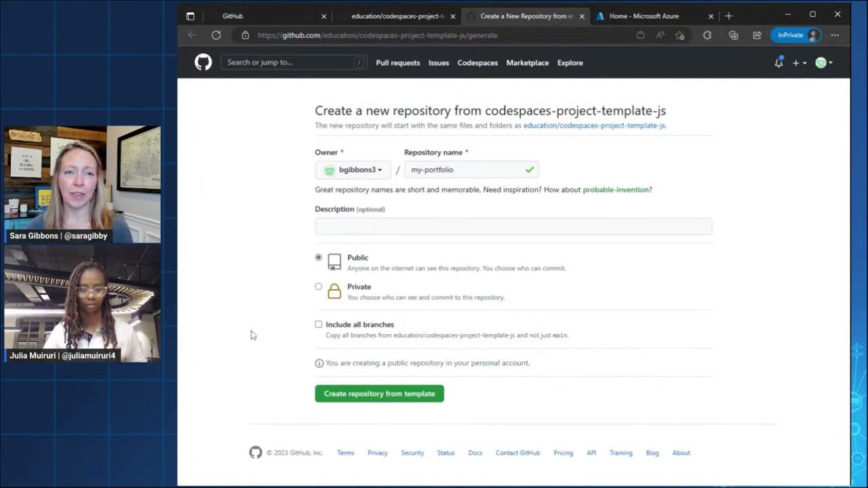Image resolution: width=868 pixels, height=488 pixels.
Task: Click Julia Muiruri webcam thumbnail
Action: coord(83,304)
